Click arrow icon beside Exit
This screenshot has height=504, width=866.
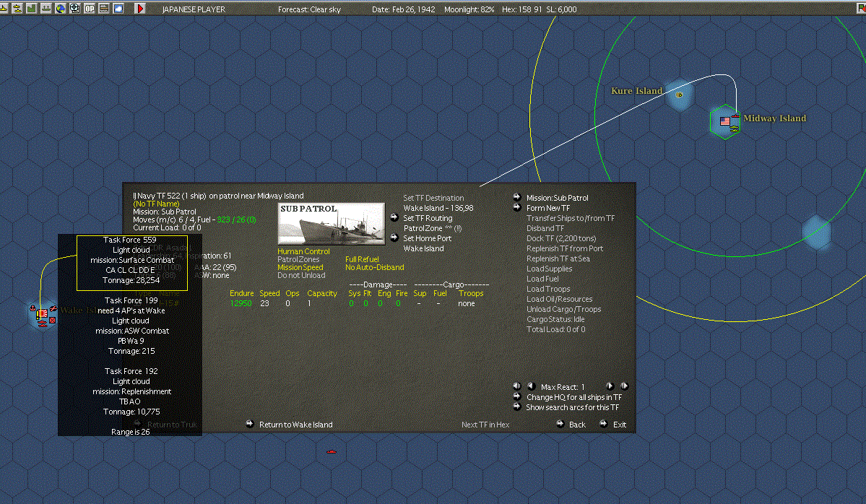click(604, 424)
